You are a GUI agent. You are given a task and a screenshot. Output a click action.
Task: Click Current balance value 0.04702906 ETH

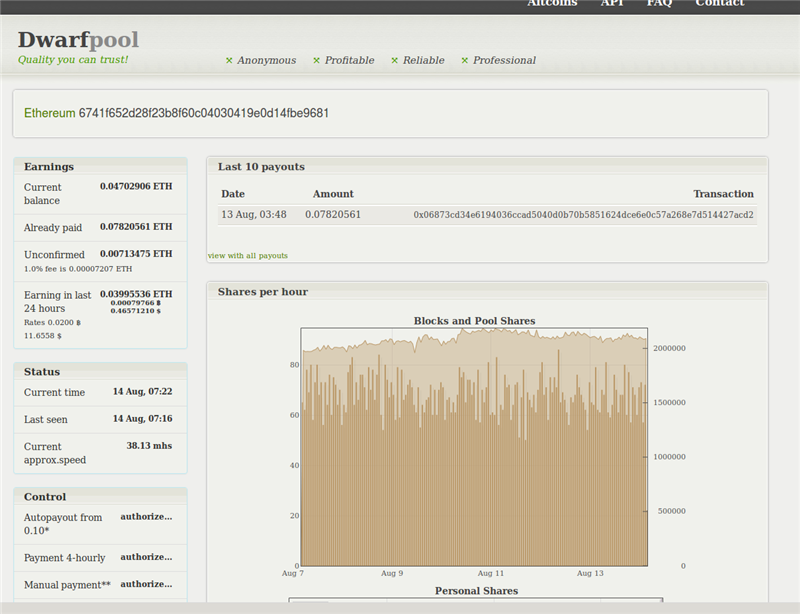[x=136, y=186]
